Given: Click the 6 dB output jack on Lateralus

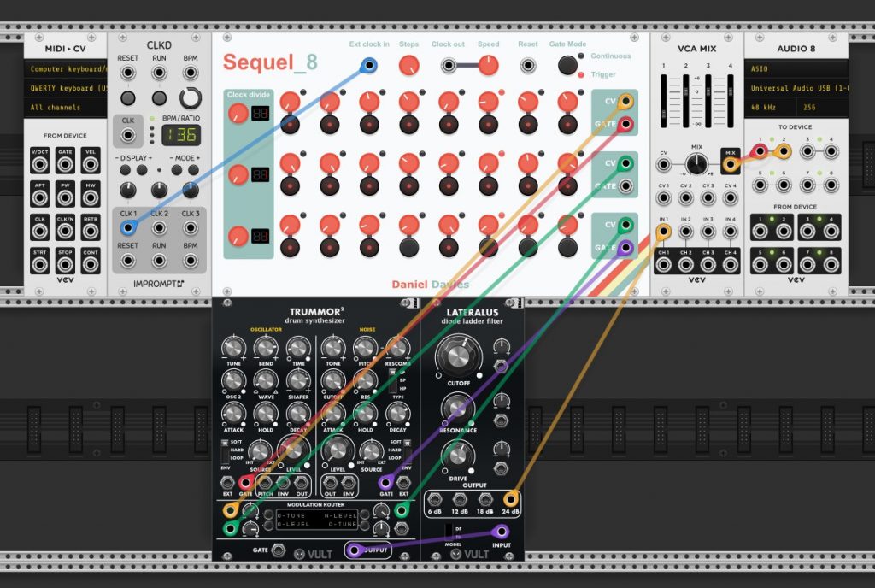Looking at the screenshot, I should coord(434,499).
